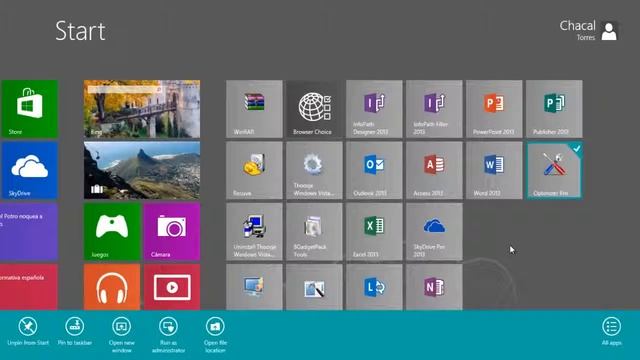Open the Lync tile with L icon
Image resolution: width=640 pixels, height=360 pixels.
click(374, 287)
